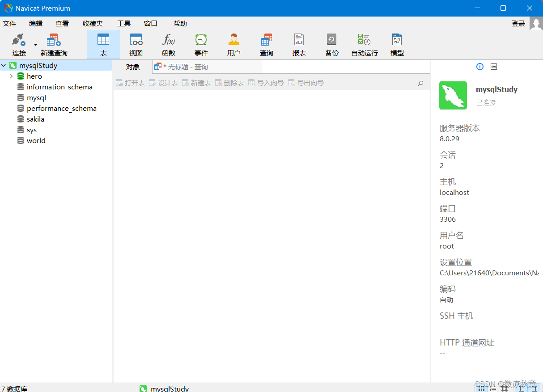Click the 导出向导 export wizard button

(306, 83)
